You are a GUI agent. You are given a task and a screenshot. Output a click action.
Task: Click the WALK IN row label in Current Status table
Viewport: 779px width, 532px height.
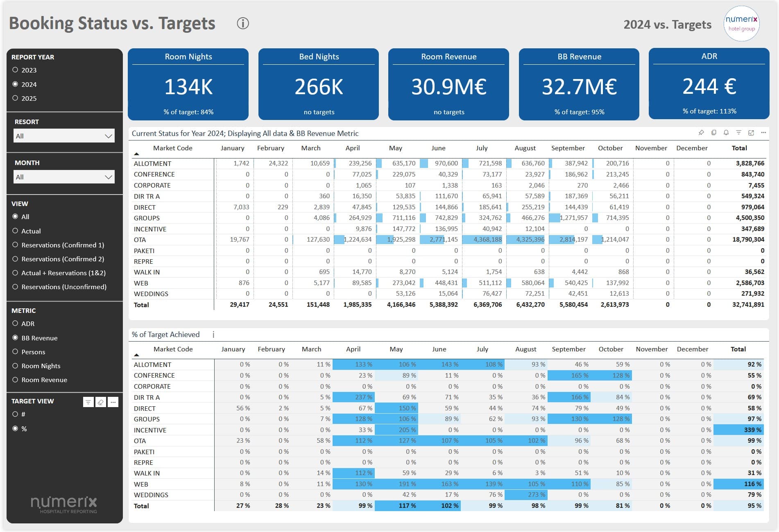[147, 272]
